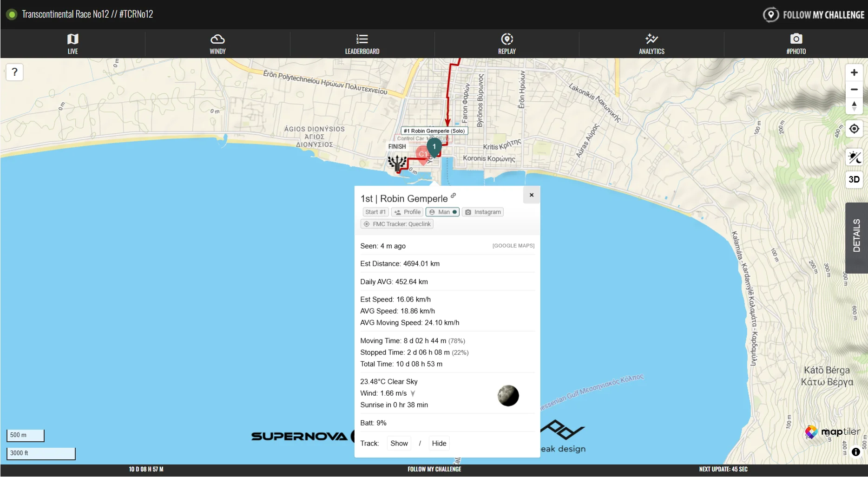
Task: Click the help question mark button
Action: (x=15, y=72)
